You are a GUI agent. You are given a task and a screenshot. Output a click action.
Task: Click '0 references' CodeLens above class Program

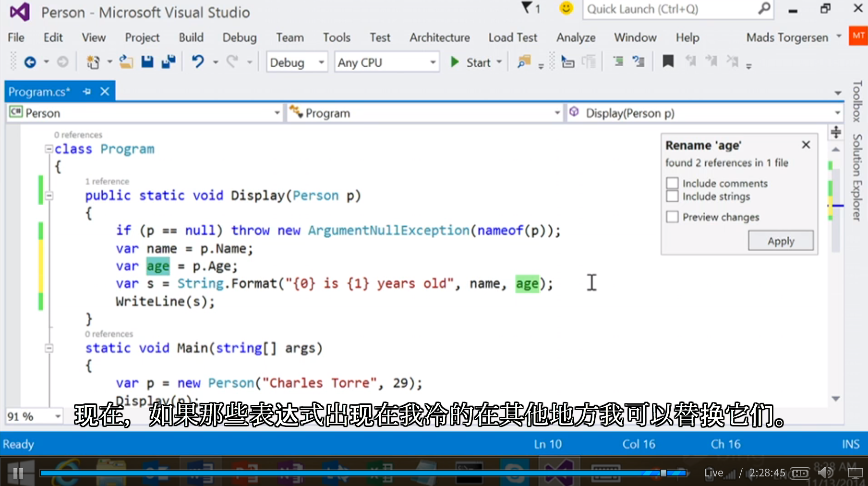[x=78, y=134]
